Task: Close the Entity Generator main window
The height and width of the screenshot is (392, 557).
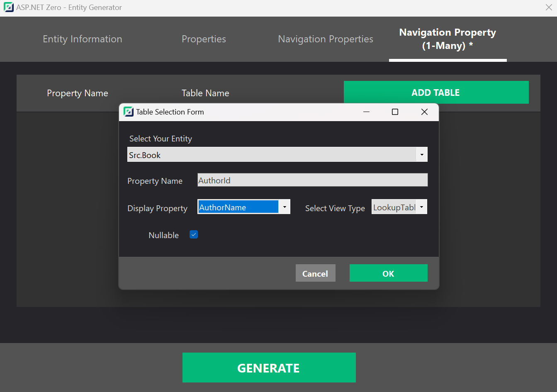Action: tap(548, 7)
